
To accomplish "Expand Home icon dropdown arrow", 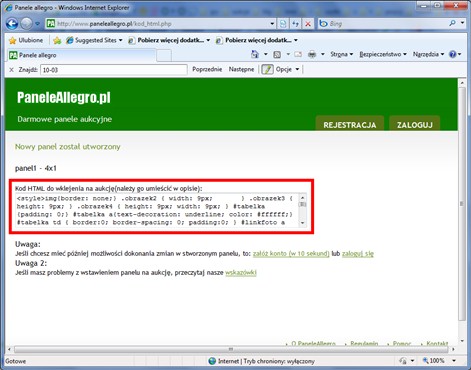I will (x=266, y=54).
